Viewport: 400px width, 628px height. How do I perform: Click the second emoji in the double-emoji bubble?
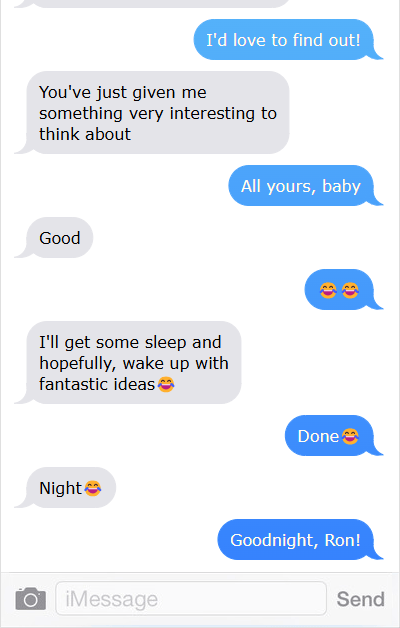point(350,290)
